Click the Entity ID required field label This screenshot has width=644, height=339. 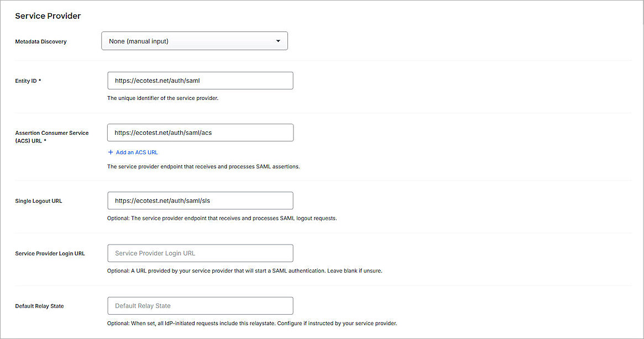coord(28,80)
